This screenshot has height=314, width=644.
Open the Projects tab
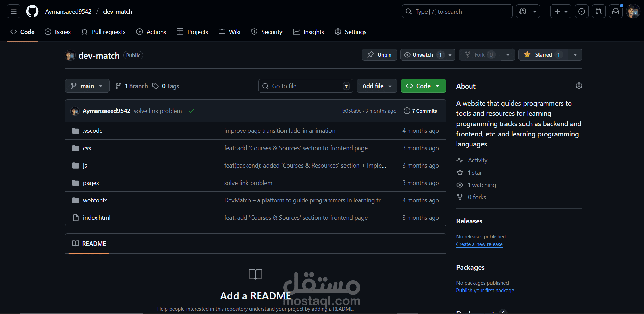tap(192, 32)
